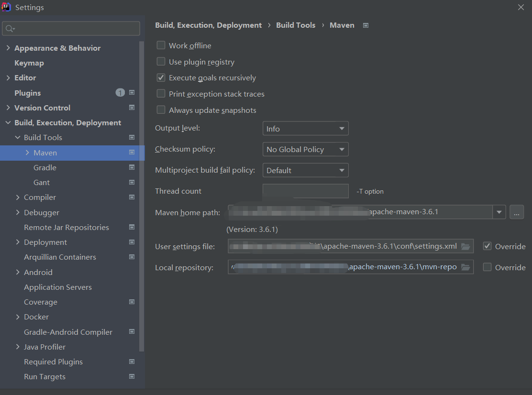Open folder browser for User settings file
Viewport: 532px width, 395px height.
coord(465,246)
